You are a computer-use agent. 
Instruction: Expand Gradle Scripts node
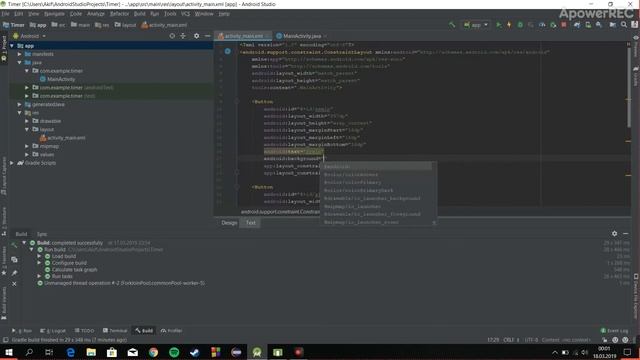(x=12, y=163)
